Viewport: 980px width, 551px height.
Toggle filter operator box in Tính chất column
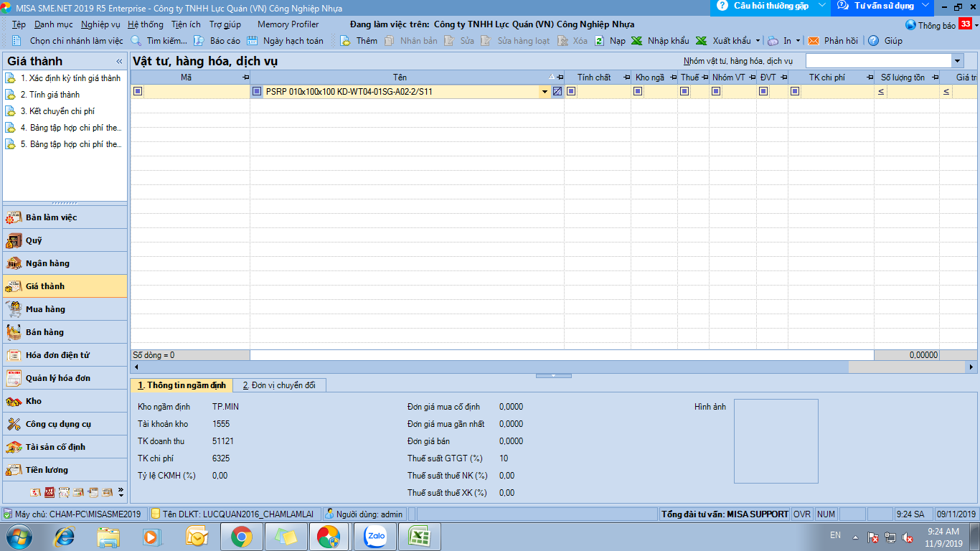[571, 91]
